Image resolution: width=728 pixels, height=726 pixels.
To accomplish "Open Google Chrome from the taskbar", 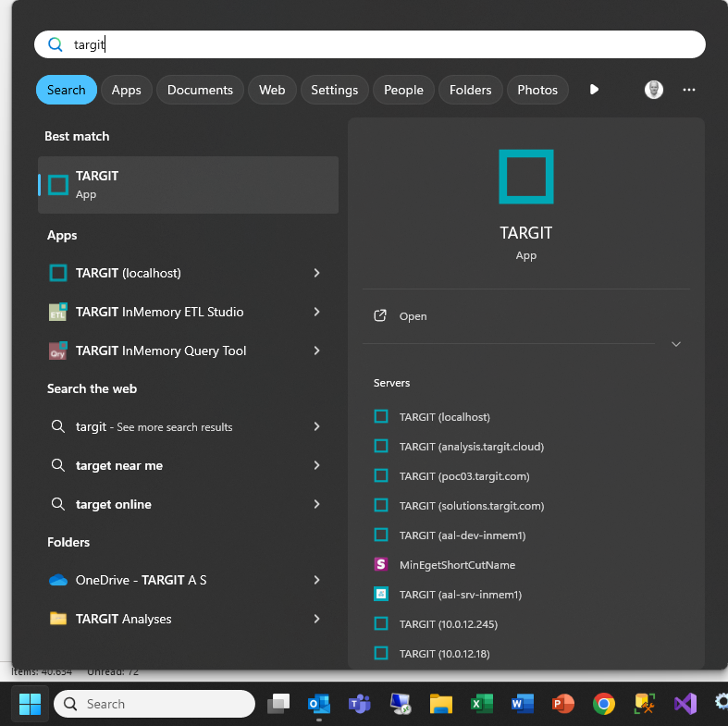I will coord(603,704).
